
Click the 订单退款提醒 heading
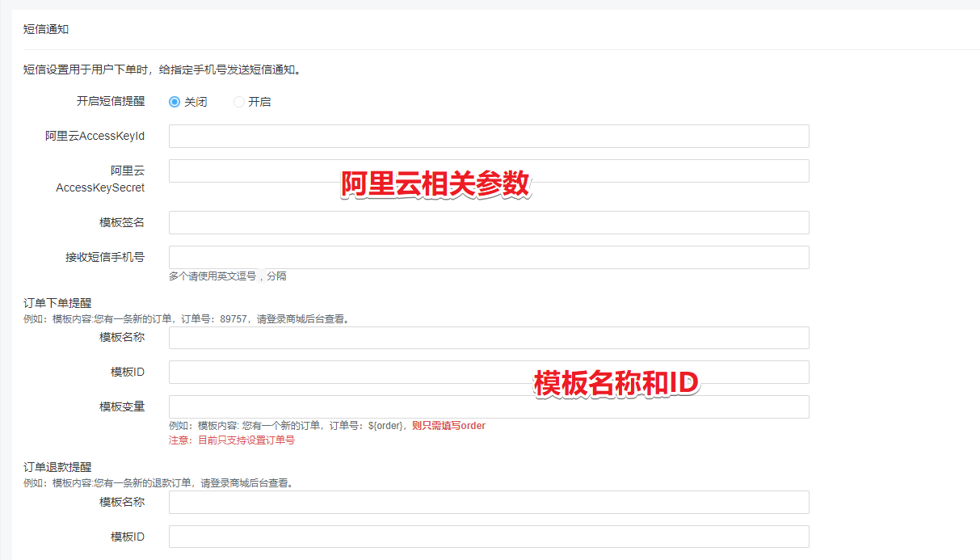pos(57,467)
